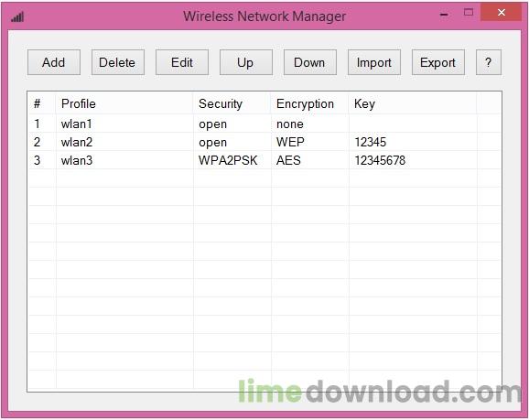
Task: Select the wlan2 profile row
Action: 264,142
